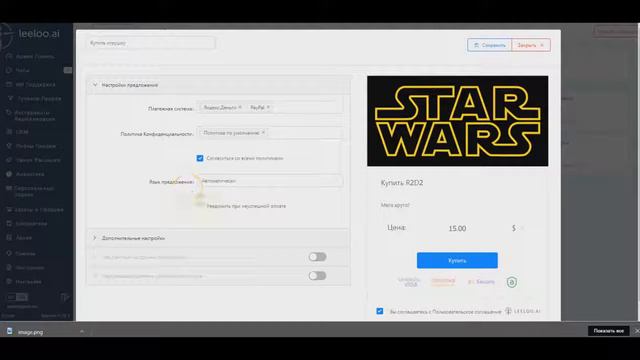Click the Купить R2D2 offer title
Viewport: 640px width, 360px height.
[x=402, y=183]
